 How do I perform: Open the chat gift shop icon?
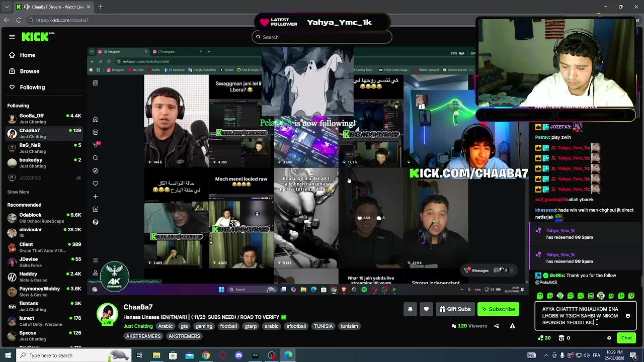coord(561,338)
